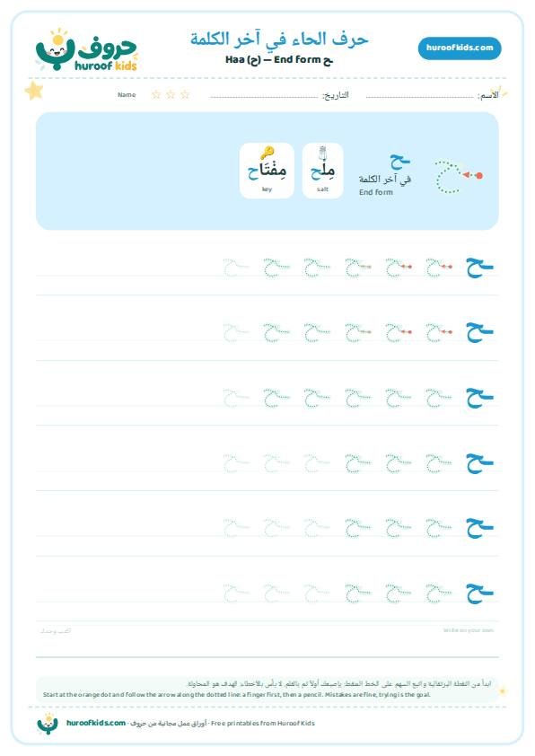Click the small star beside instructions text
The image size is (535, 756).
point(503,691)
